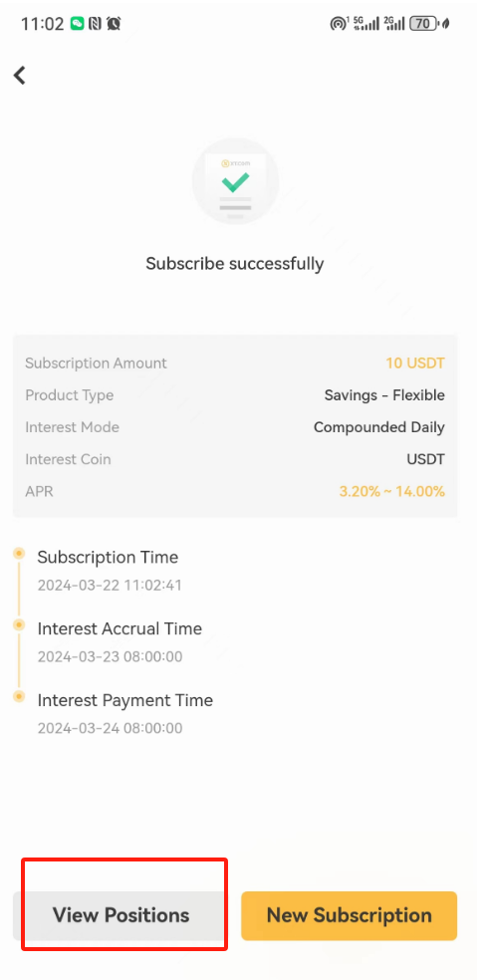Image resolution: width=487 pixels, height=980 pixels.
Task: Start a New Subscription
Action: click(349, 915)
